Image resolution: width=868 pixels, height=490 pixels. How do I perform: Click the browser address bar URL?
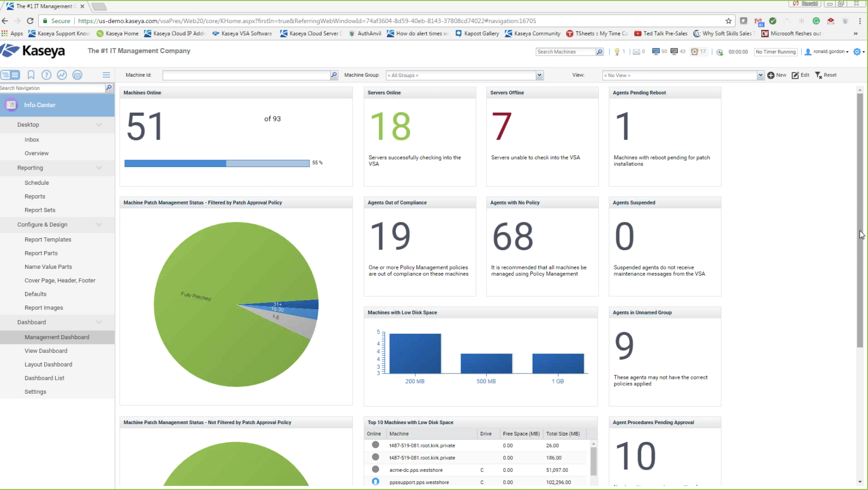[x=307, y=21]
